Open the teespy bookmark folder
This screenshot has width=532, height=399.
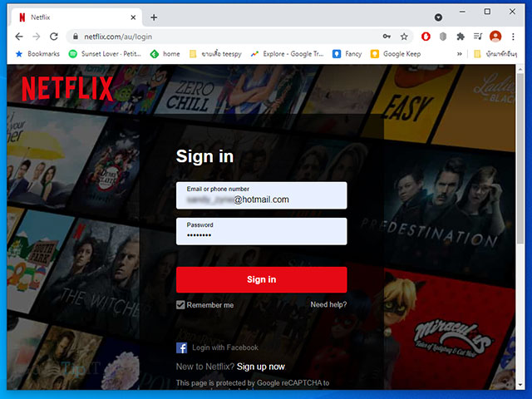[x=215, y=54]
